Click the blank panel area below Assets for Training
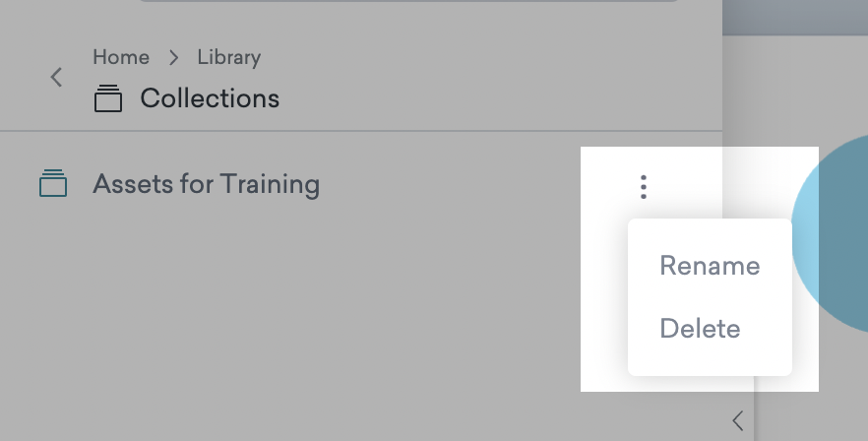The image size is (868, 441). point(295,315)
